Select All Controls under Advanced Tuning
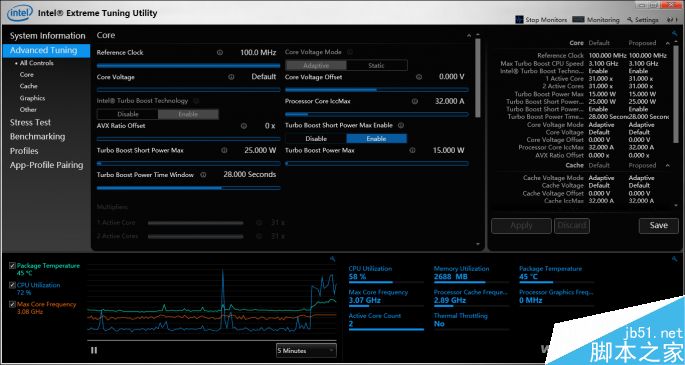The width and height of the screenshot is (685, 365). (x=37, y=63)
